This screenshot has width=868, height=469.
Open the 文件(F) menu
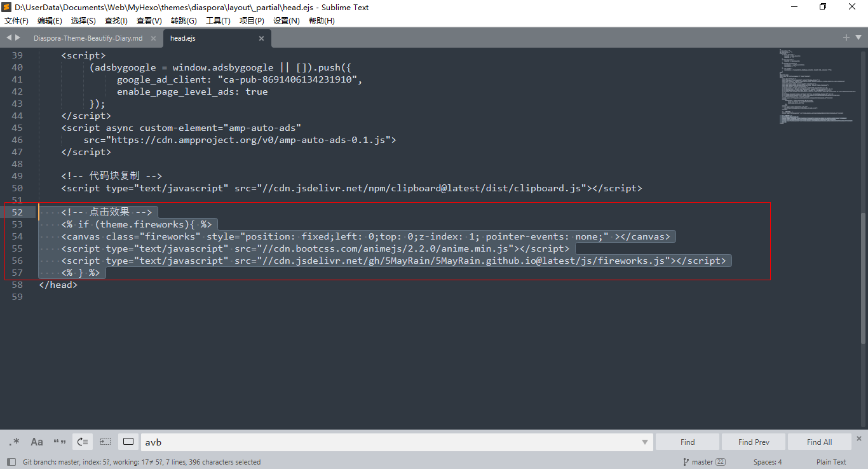(x=17, y=21)
